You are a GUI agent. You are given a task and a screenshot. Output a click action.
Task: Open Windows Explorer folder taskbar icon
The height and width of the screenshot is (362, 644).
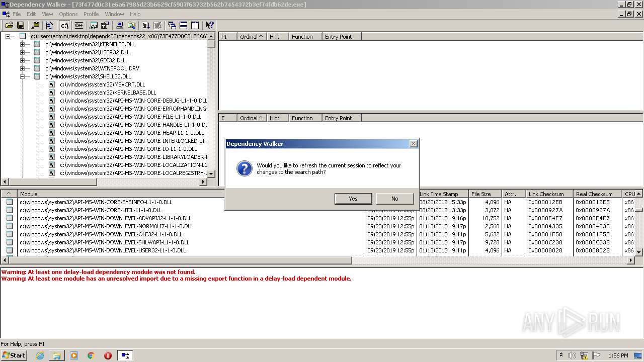57,355
